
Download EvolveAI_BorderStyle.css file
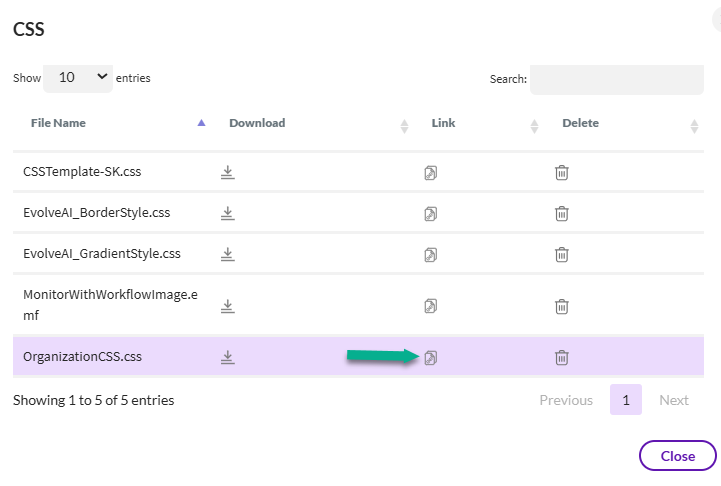point(228,213)
